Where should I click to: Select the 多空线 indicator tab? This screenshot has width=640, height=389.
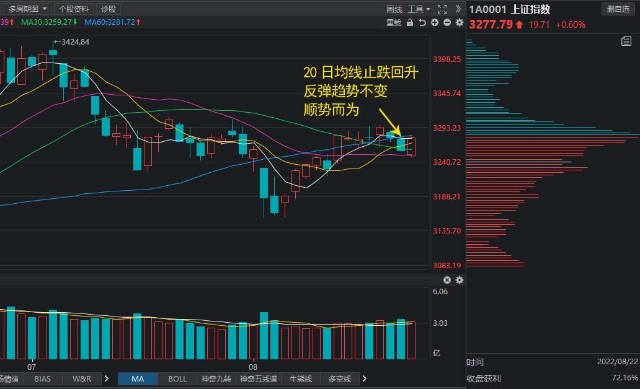tap(340, 379)
